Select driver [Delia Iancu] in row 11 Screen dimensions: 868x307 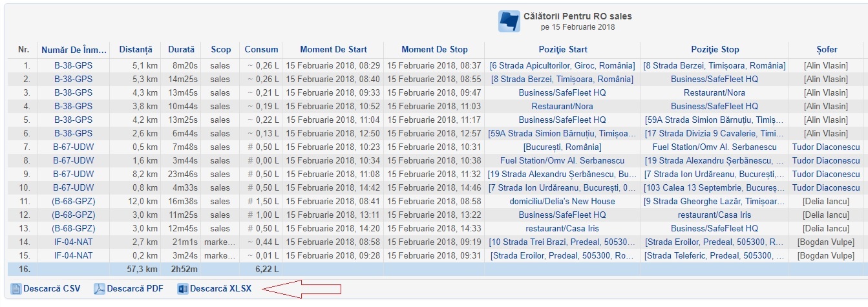827,202
